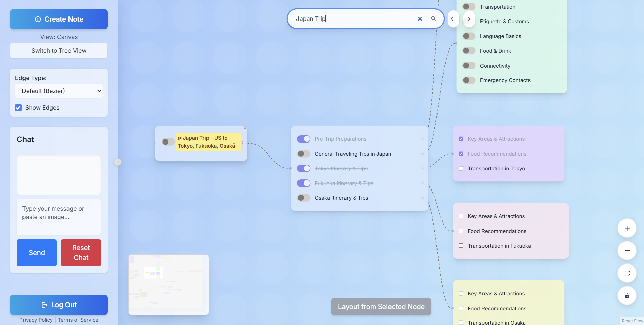The height and width of the screenshot is (325, 644).
Task: Zoom in with the plus control
Action: tap(627, 228)
